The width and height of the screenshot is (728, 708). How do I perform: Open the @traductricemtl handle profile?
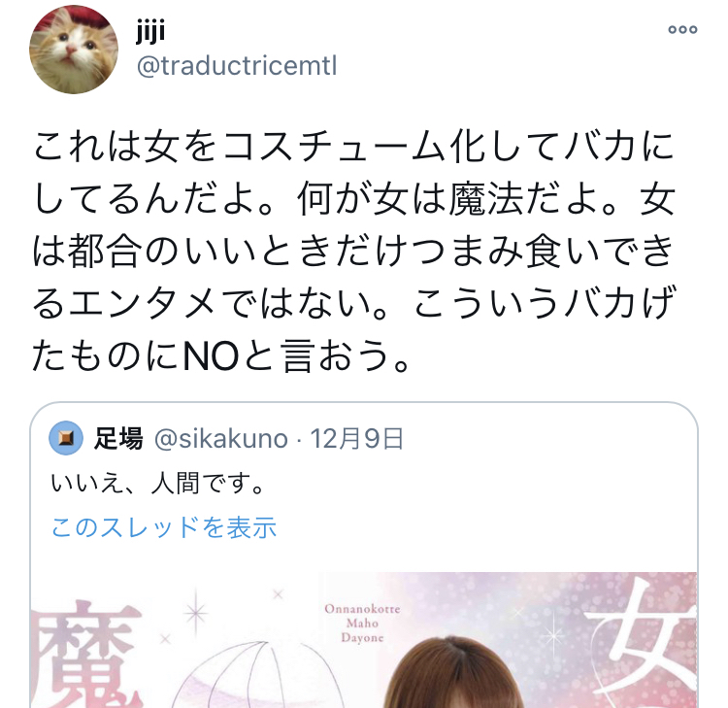point(237,66)
